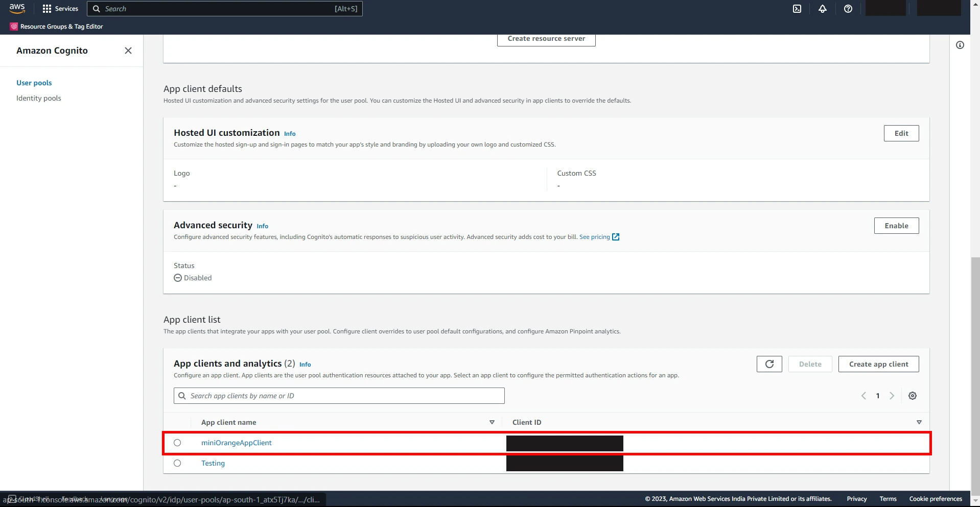Open Identity pools in sidebar
This screenshot has width=980, height=507.
point(39,98)
